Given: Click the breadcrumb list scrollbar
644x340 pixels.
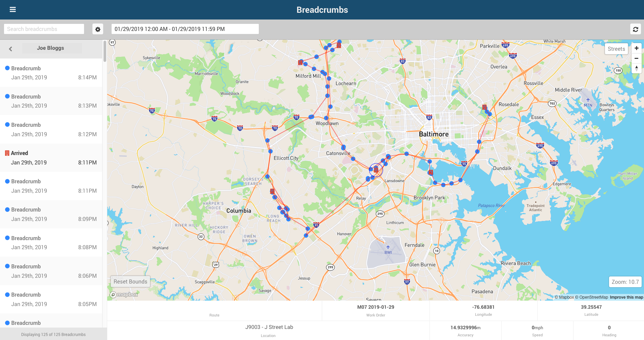Looking at the screenshot, I should click(105, 51).
